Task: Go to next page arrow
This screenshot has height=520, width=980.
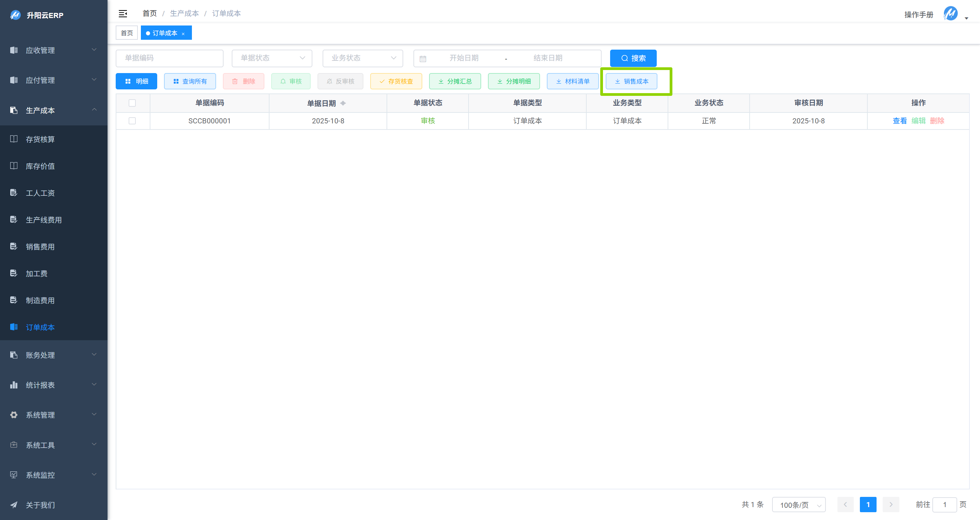Action: click(x=891, y=504)
